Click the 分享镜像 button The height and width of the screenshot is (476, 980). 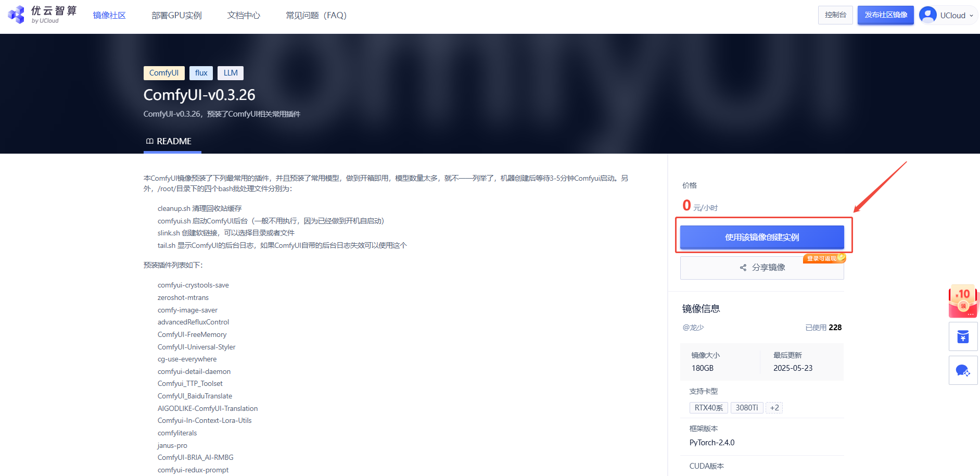point(762,268)
